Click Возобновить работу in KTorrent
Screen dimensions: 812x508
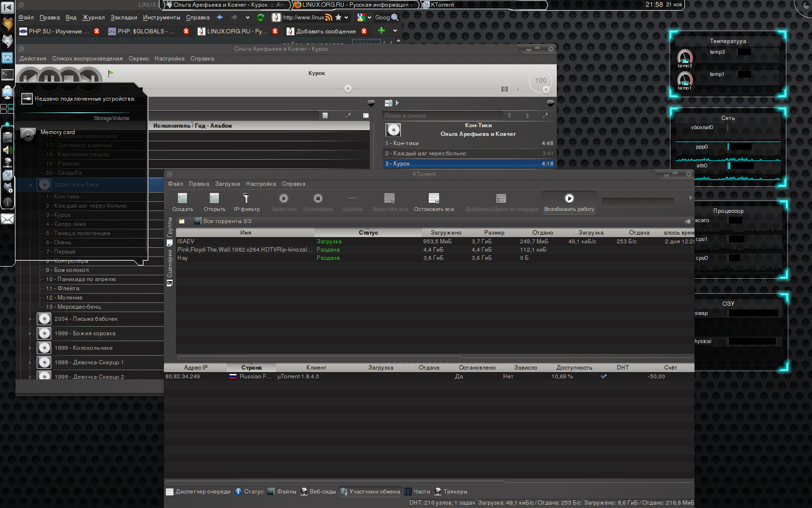coord(569,202)
